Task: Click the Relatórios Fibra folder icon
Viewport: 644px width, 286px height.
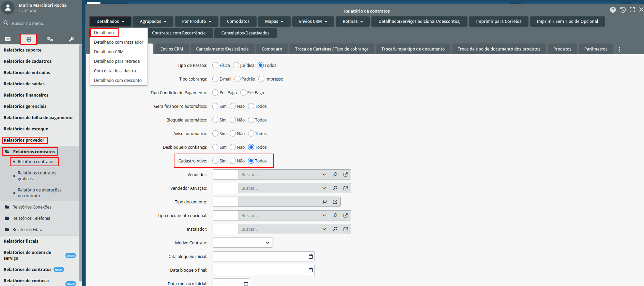Action: (x=7, y=229)
